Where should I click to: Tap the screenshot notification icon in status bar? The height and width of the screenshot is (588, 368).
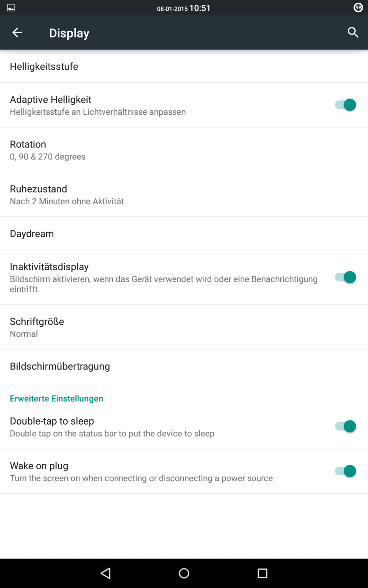pos(11,8)
